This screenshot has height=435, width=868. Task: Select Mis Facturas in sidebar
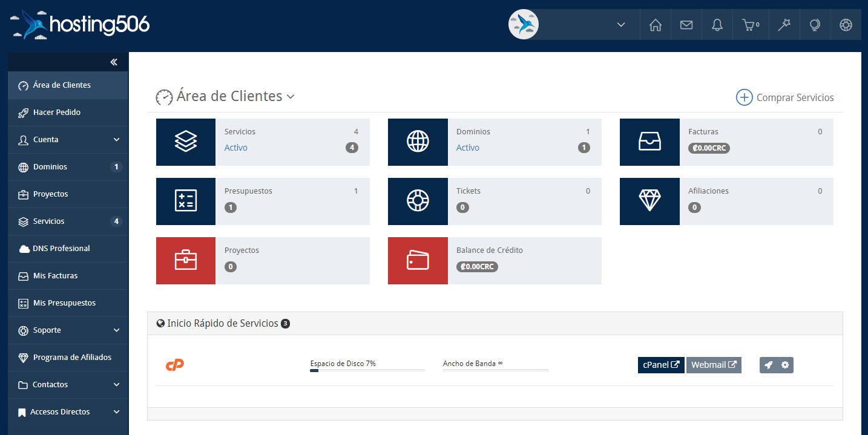pos(56,276)
